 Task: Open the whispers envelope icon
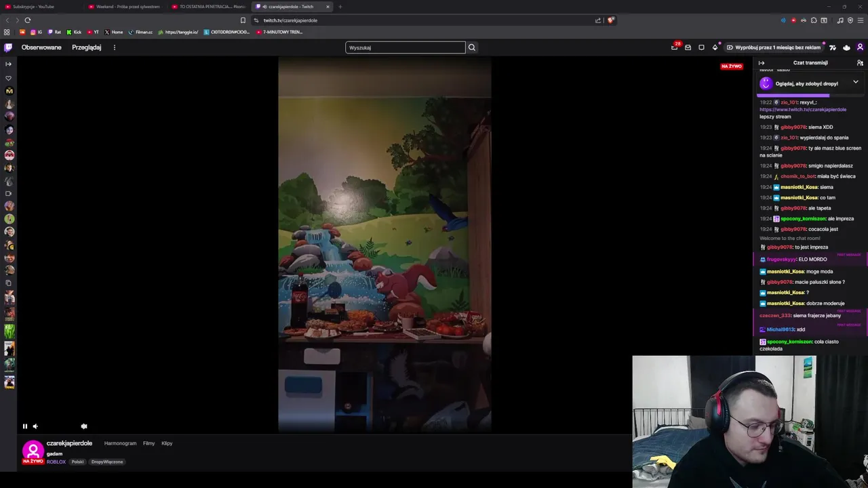[688, 47]
